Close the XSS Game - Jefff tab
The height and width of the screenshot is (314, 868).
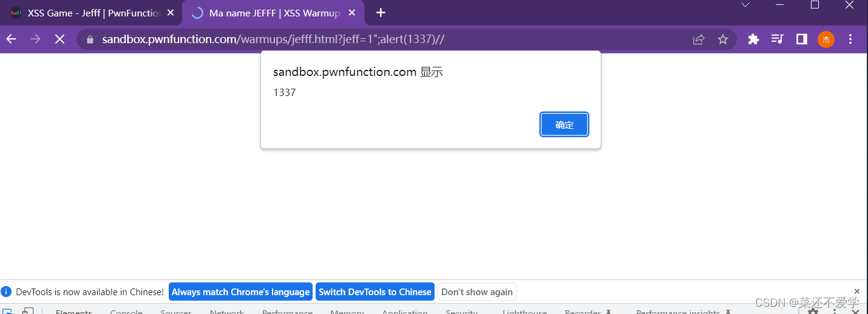coord(170,13)
